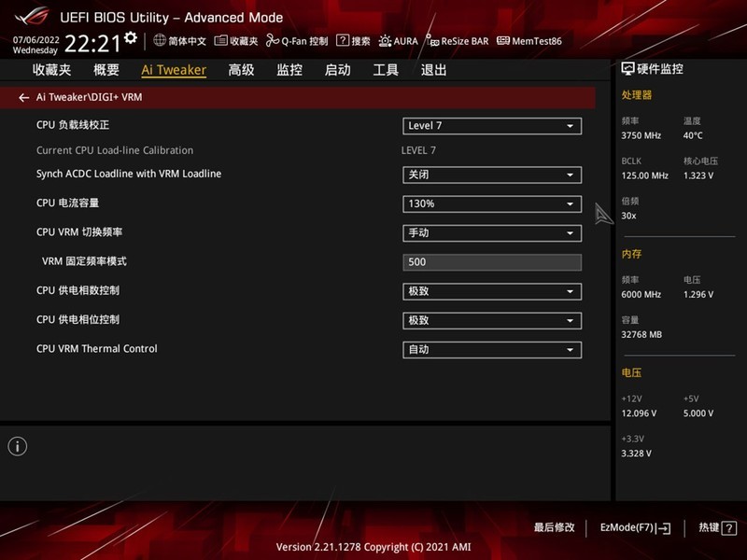Image resolution: width=747 pixels, height=560 pixels.
Task: Expand Synch ACDC Loadline with VRM Loadline dropdown
Action: (x=492, y=175)
